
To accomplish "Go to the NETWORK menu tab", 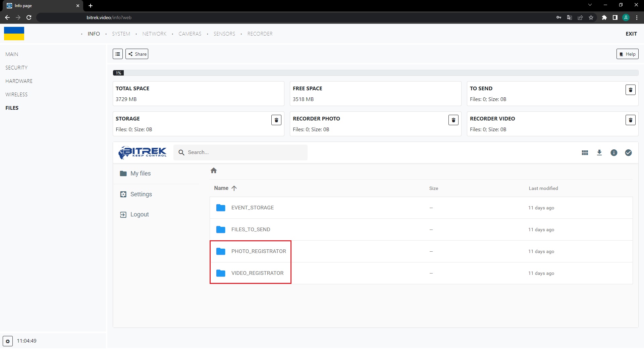I will [x=154, y=34].
